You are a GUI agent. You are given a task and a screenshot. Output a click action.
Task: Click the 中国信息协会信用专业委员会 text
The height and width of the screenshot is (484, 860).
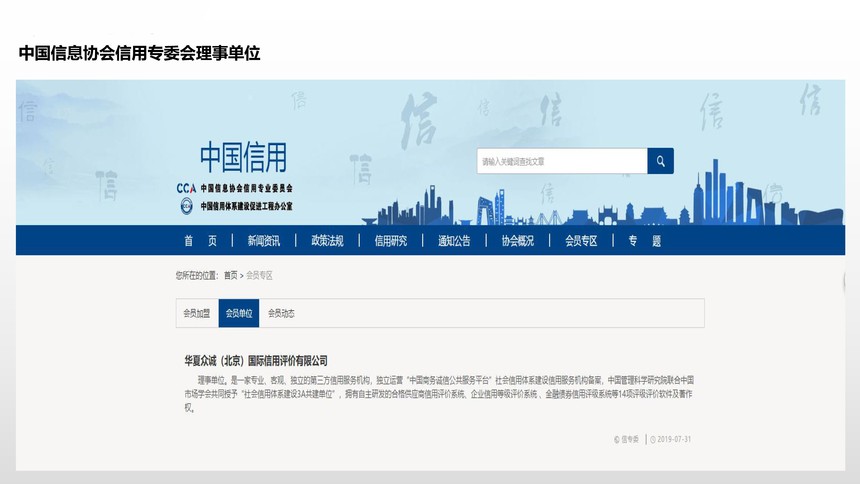coord(246,188)
